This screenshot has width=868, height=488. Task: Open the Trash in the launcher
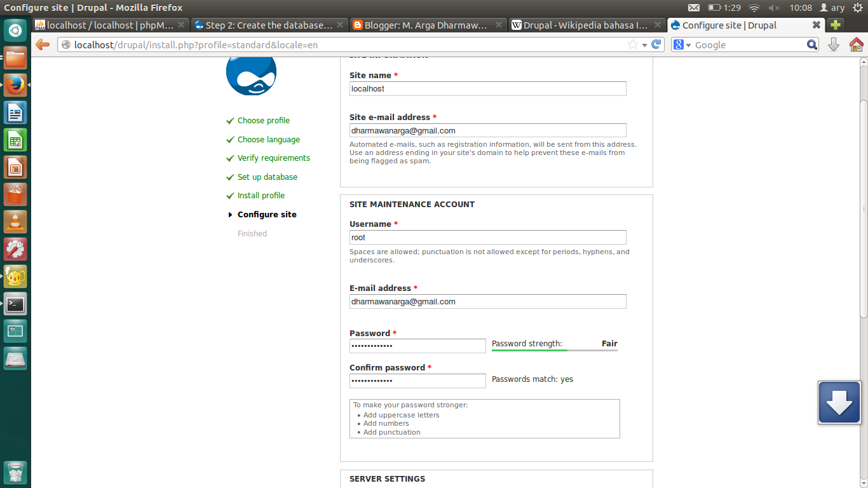pyautogui.click(x=15, y=473)
